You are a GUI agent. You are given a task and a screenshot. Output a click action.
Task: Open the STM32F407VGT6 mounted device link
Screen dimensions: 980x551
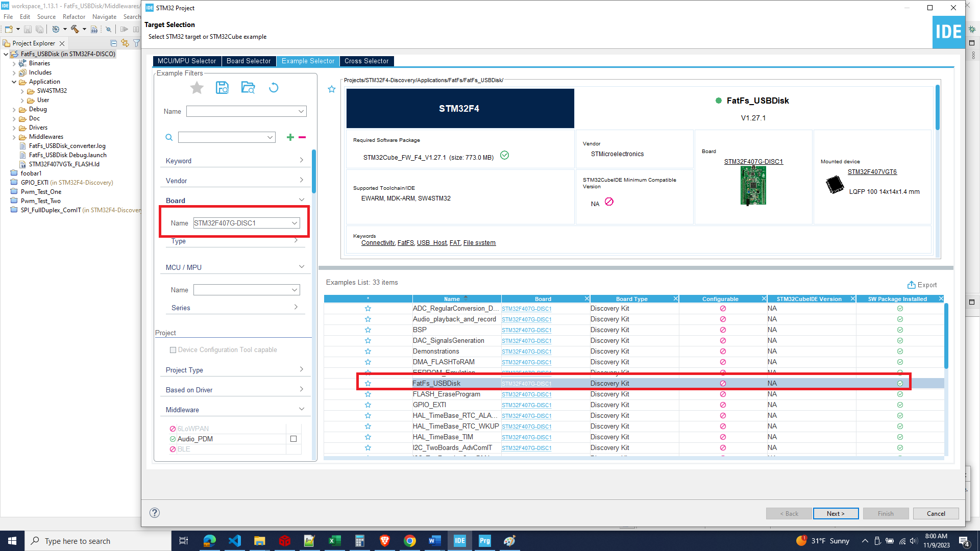(872, 172)
